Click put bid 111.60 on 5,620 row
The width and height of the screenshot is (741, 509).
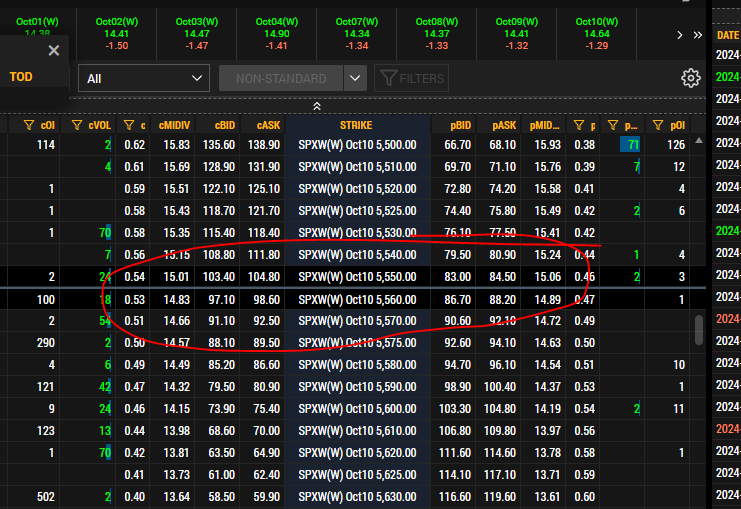(x=455, y=453)
